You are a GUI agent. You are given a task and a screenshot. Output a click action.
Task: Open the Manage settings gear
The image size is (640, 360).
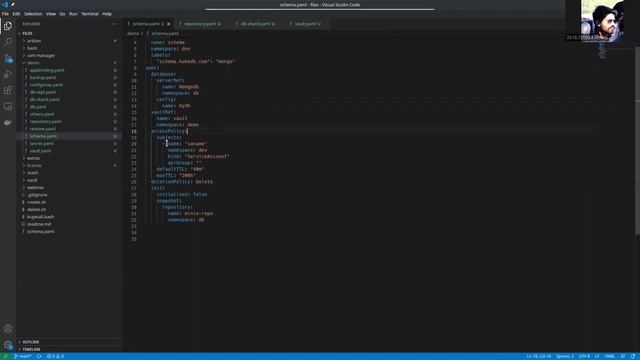pyautogui.click(x=8, y=345)
